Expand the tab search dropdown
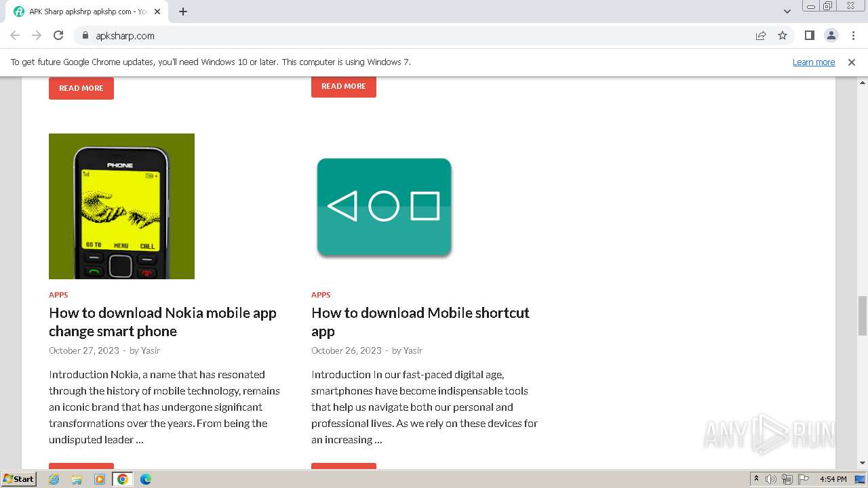 coord(787,12)
